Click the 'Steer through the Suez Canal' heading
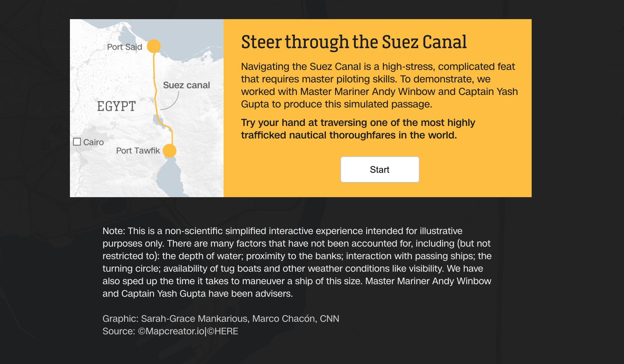This screenshot has height=364, width=624. [354, 42]
